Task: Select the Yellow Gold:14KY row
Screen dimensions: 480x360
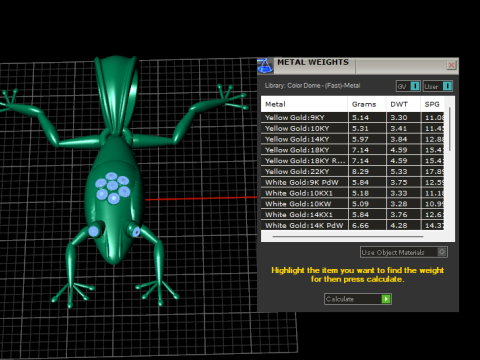Action: pos(353,139)
